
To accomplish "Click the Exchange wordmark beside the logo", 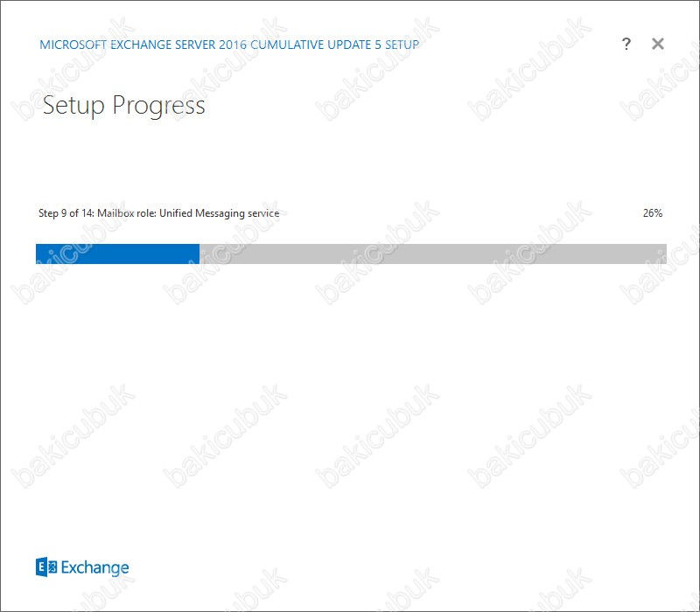I will [94, 567].
